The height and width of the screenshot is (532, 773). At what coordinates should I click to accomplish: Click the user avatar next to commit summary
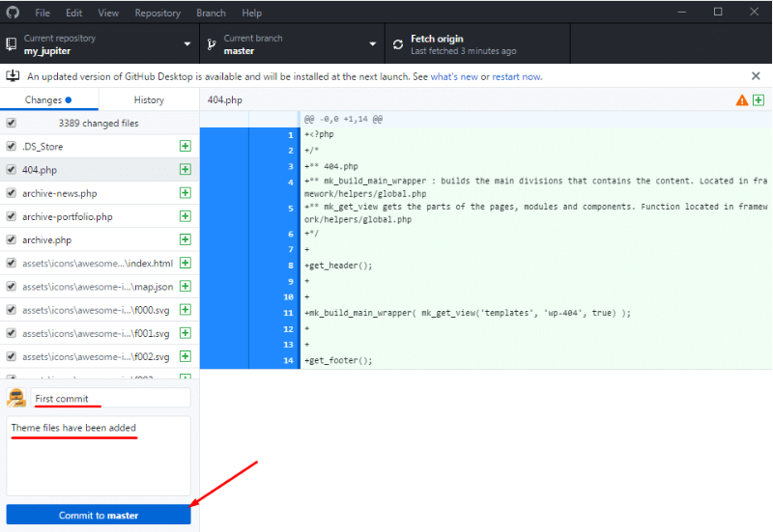coord(16,398)
